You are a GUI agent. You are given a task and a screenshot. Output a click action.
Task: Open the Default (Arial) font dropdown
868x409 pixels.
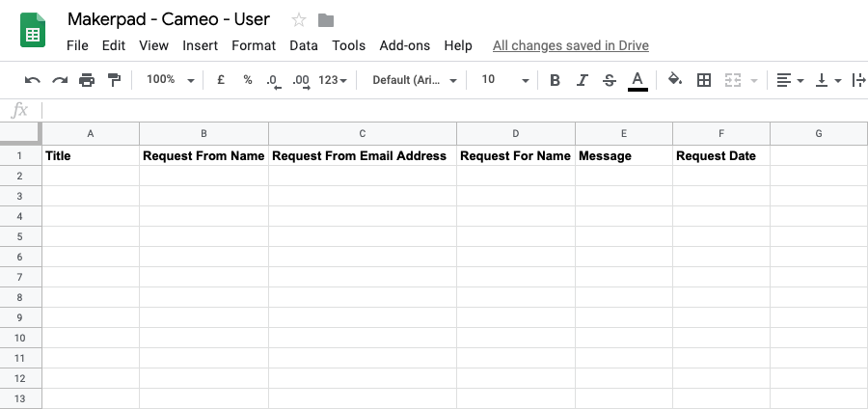click(415, 80)
